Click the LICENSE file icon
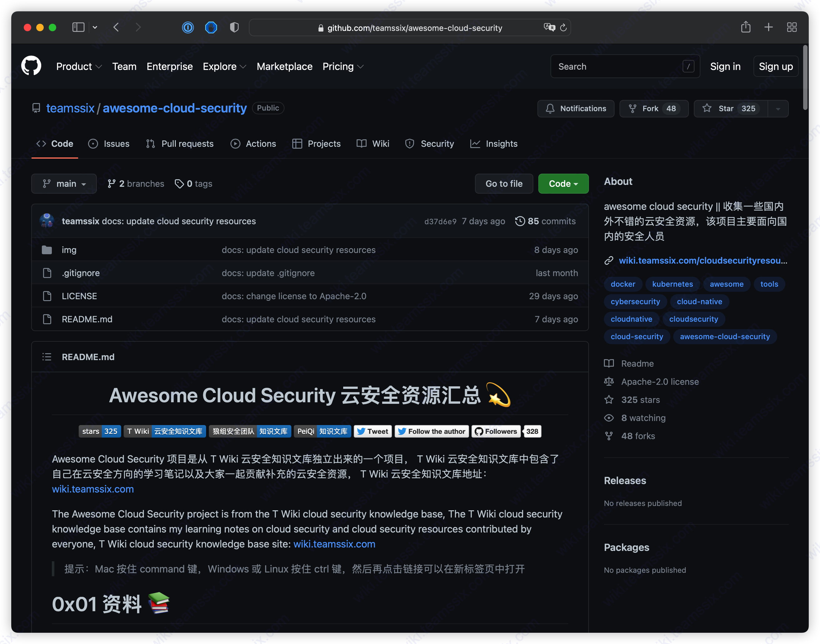This screenshot has height=644, width=820. (x=47, y=296)
